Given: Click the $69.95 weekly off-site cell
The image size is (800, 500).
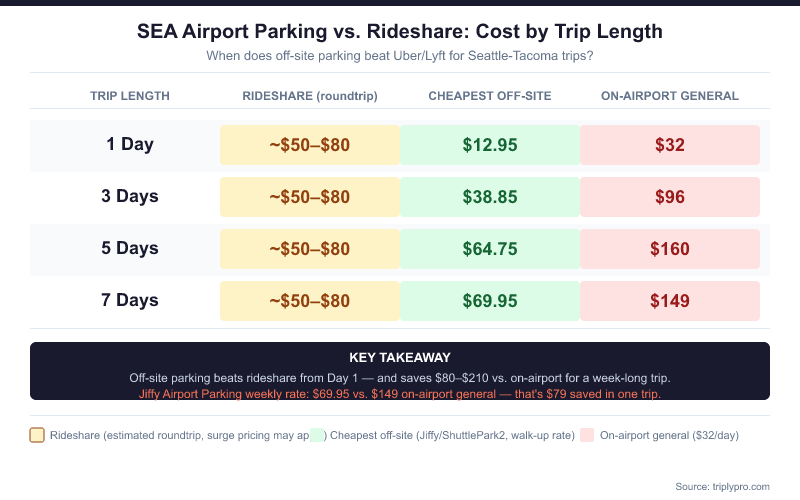Looking at the screenshot, I should [x=490, y=301].
